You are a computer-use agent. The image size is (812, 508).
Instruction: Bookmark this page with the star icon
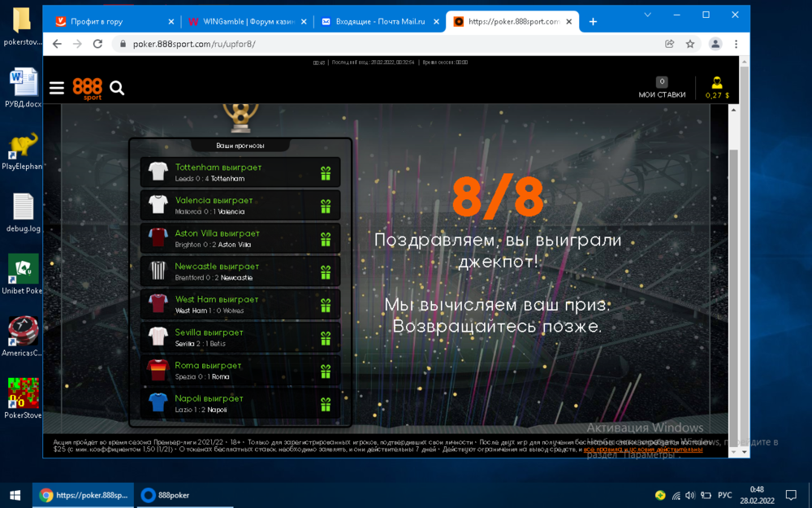click(x=690, y=44)
